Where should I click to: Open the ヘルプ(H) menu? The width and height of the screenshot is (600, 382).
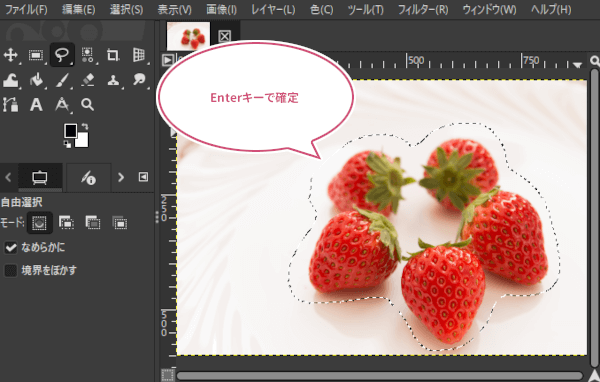tap(551, 10)
